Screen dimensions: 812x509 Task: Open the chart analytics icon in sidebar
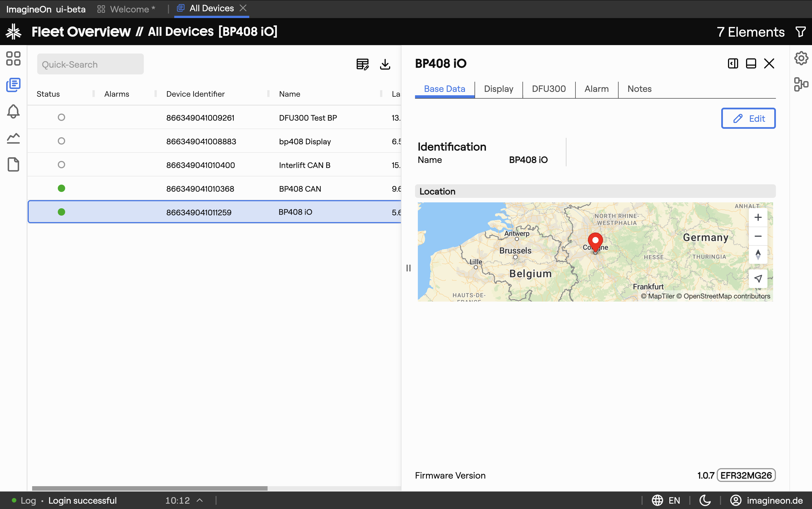coord(13,138)
